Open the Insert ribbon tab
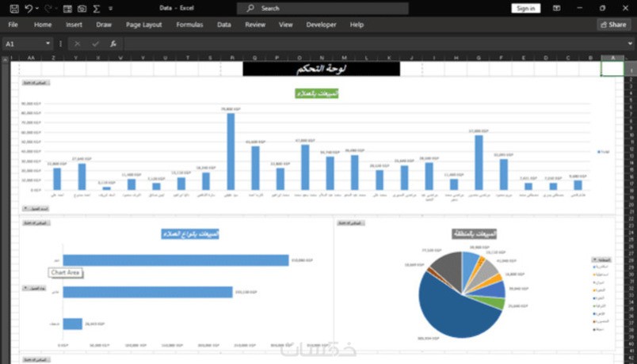The image size is (637, 364). pyautogui.click(x=74, y=25)
